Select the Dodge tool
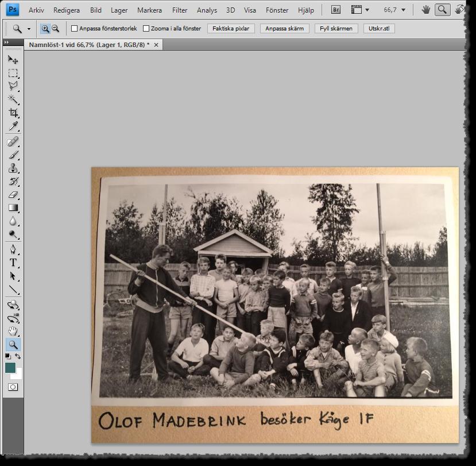Screen dimensions: 476x466 pos(13,234)
